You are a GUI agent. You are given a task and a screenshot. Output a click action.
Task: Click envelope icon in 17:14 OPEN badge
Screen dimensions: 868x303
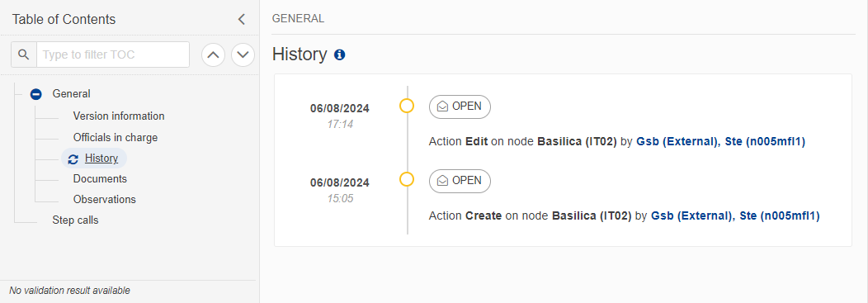443,107
